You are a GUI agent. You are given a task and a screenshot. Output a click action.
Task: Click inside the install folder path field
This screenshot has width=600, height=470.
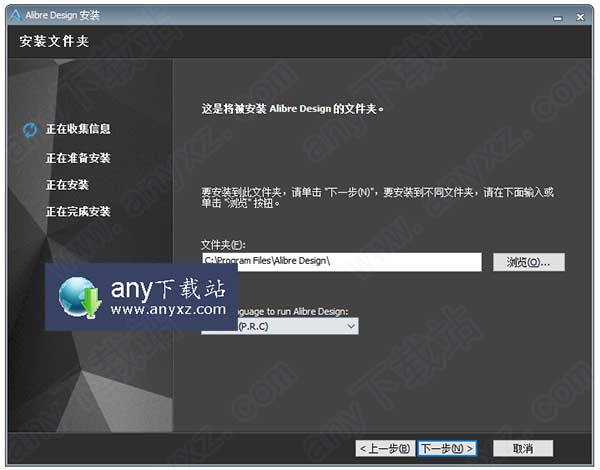(x=341, y=262)
